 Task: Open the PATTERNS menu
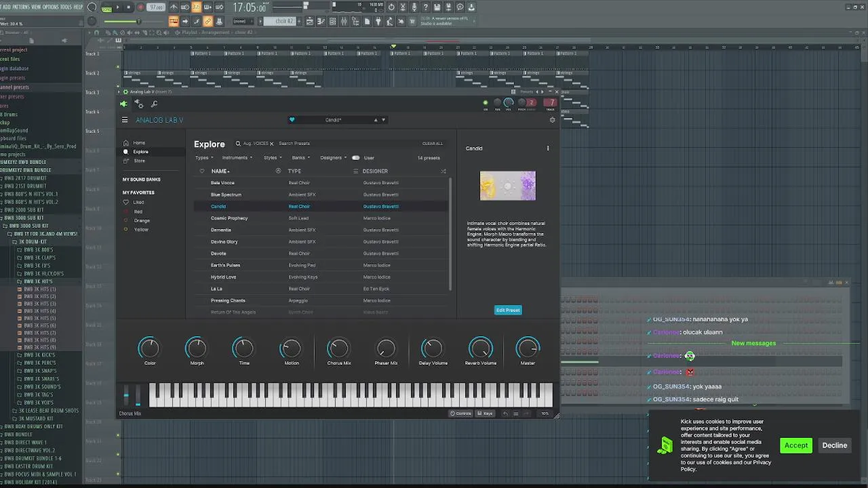tap(21, 7)
